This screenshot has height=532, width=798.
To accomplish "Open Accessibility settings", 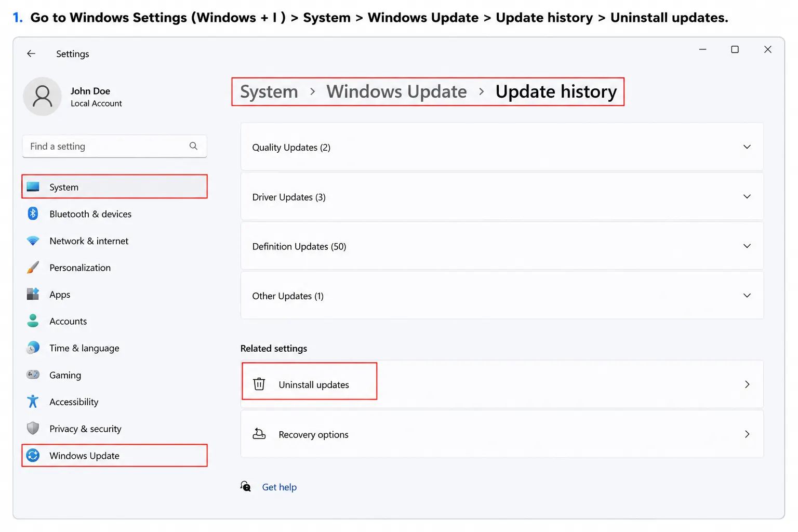I will [x=114, y=402].
